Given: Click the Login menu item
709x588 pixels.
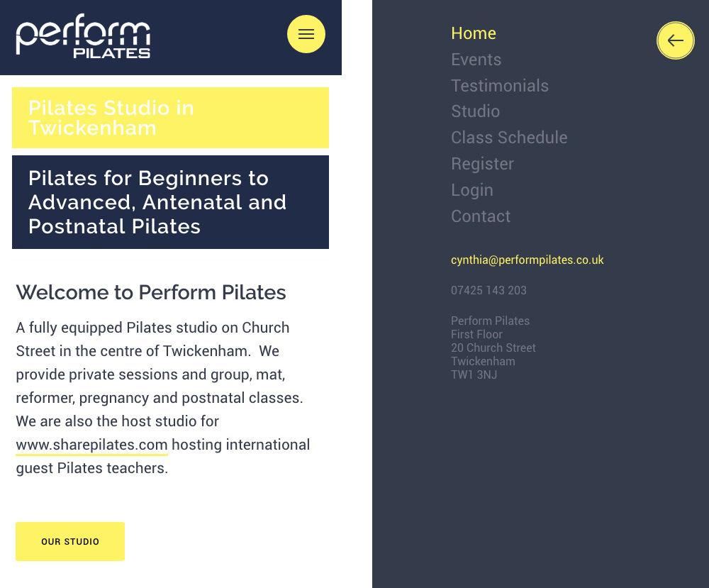Looking at the screenshot, I should [472, 190].
